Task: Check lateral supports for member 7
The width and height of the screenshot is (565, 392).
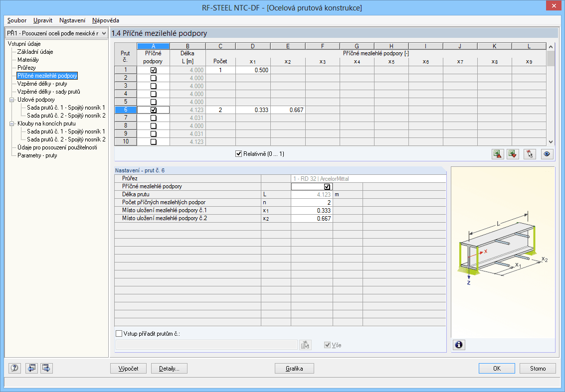Action: point(154,118)
